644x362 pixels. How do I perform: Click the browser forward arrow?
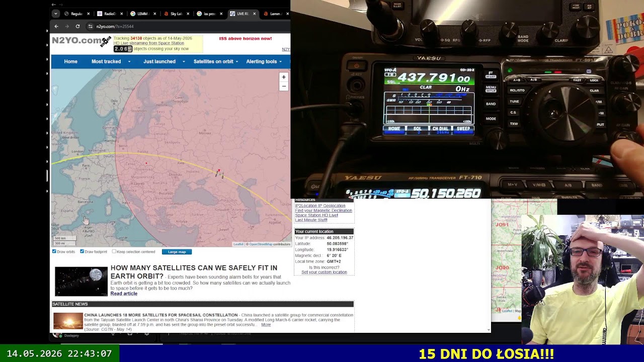[67, 26]
